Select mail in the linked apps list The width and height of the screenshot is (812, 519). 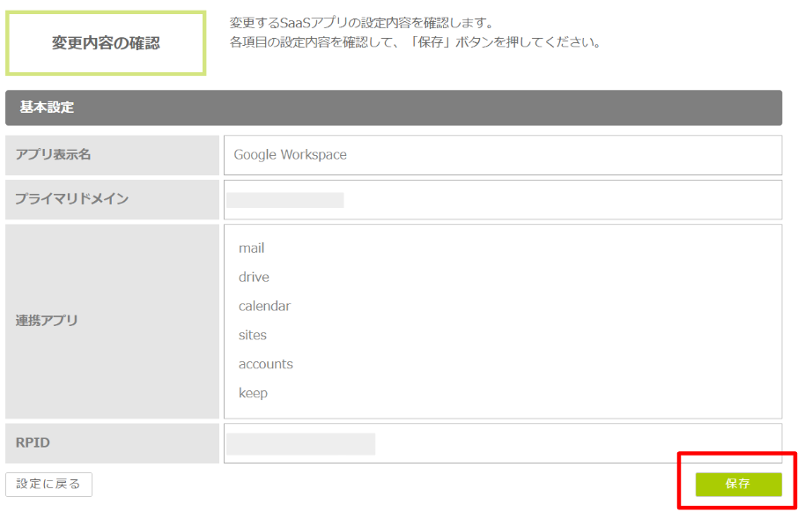251,248
